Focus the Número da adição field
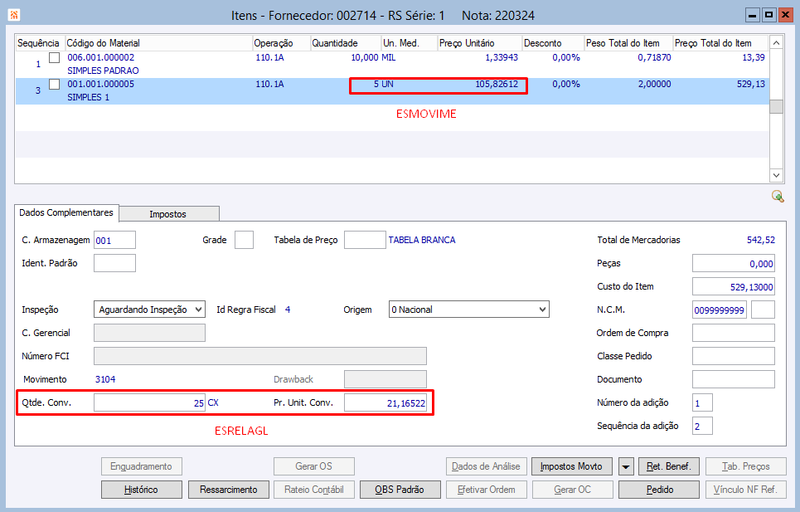The height and width of the screenshot is (512, 800). click(702, 403)
